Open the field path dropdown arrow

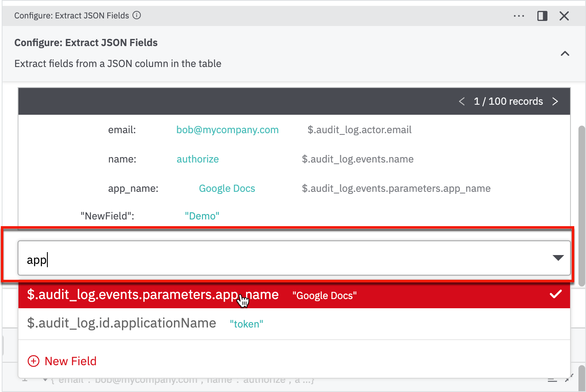coord(558,258)
